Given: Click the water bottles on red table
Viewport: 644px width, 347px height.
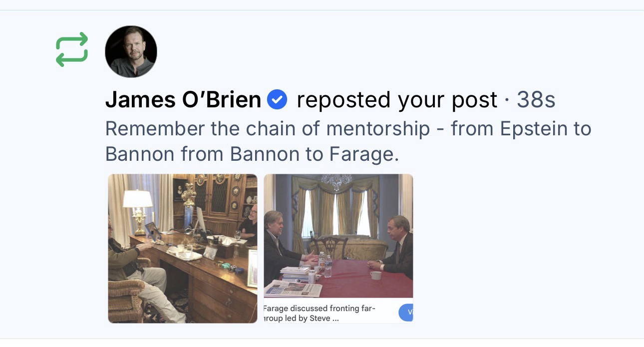Looking at the screenshot, I should [324, 265].
